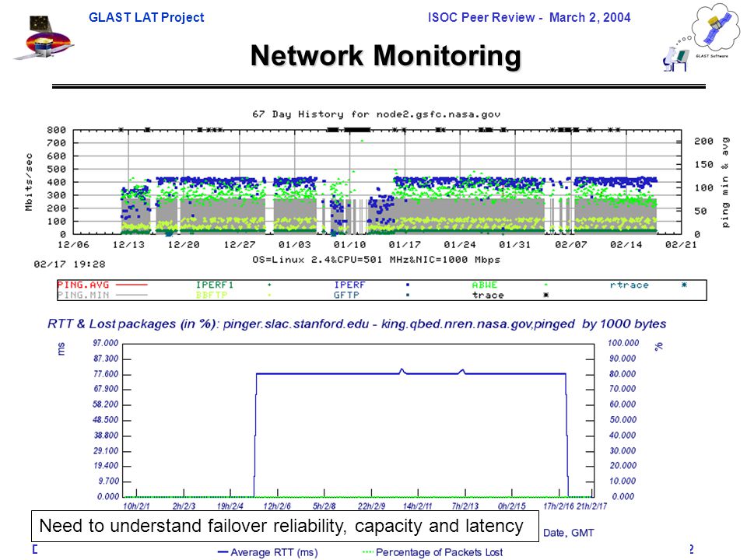Screen dimensions: 747x560
Task: Click the 'Network Monitoring' slide title
Action: point(386,56)
